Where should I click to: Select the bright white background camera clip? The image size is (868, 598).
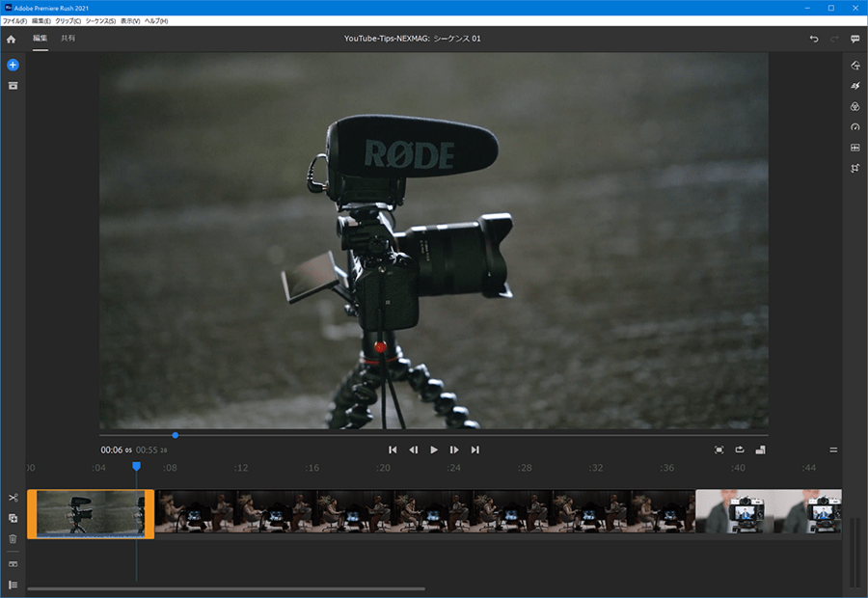[x=769, y=511]
